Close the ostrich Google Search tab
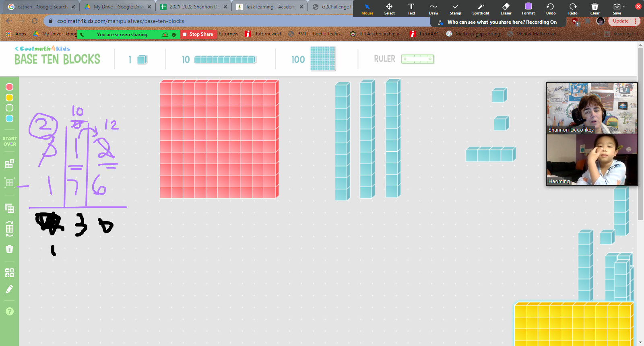 coord(73,7)
